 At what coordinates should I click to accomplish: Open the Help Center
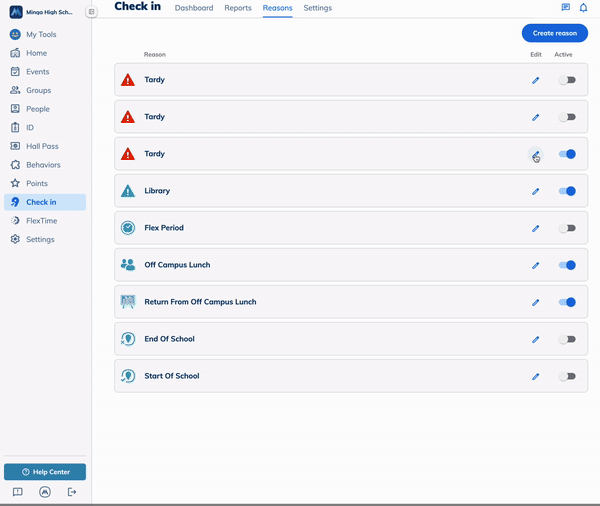(x=45, y=472)
